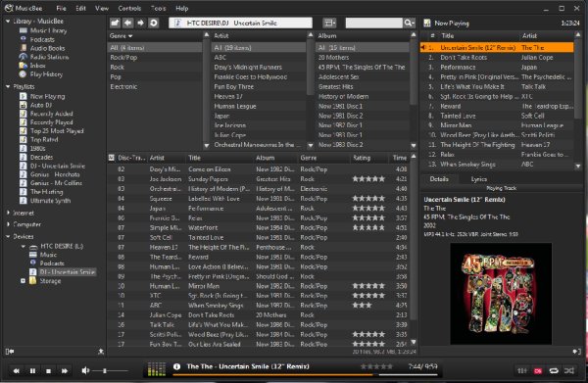Open the equalizer settings icon
Screen dimensions: 588x383
click(x=521, y=370)
